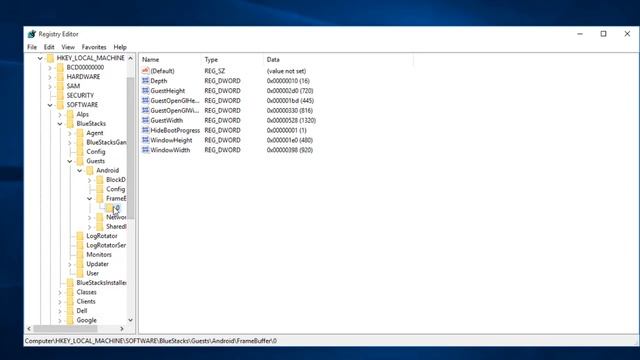Expand the Classes key

coord(60,293)
